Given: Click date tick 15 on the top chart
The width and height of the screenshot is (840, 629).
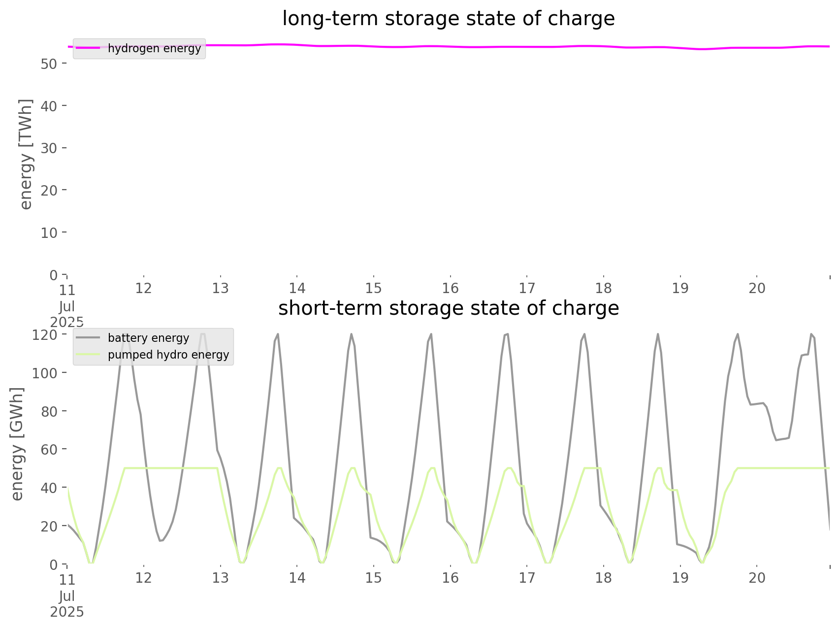Looking at the screenshot, I should point(374,289).
